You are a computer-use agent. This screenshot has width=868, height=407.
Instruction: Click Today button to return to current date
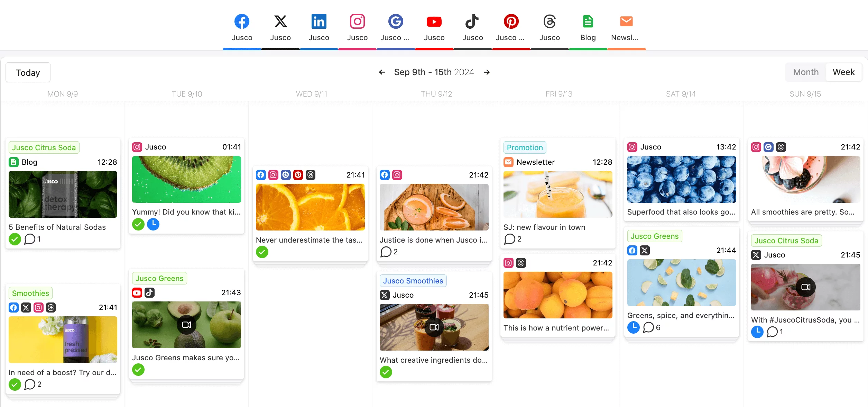pos(28,71)
